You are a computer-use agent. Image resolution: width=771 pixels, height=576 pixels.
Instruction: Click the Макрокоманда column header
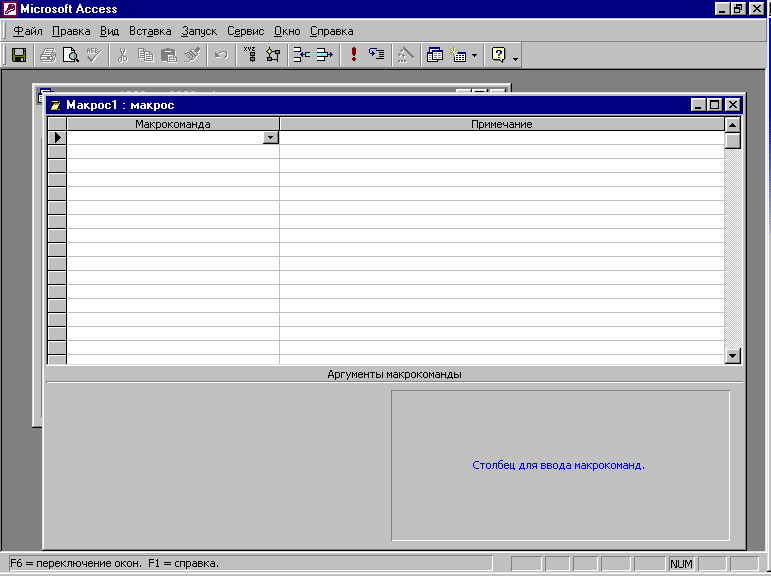[173, 124]
